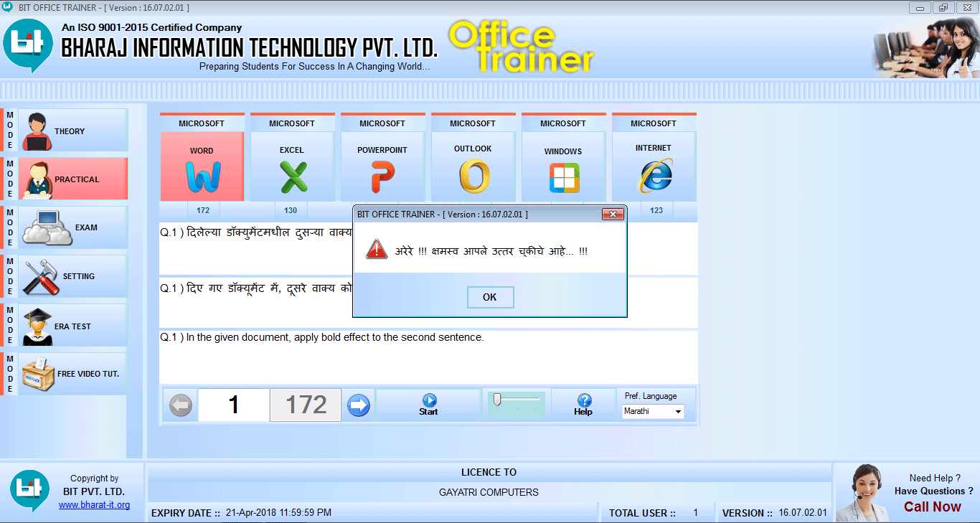Click the feedback box video icon
Viewport: 980px width, 523px height.
(38, 374)
